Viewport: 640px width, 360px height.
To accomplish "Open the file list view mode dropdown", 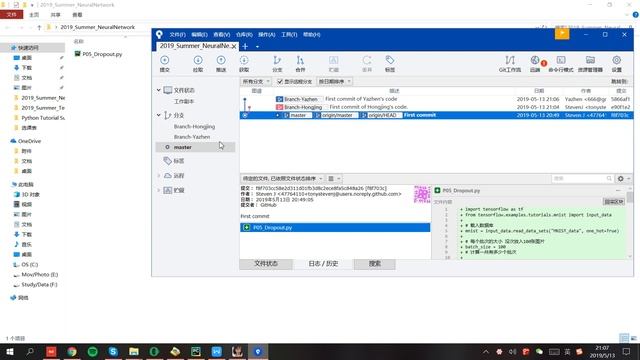I will [x=334, y=178].
